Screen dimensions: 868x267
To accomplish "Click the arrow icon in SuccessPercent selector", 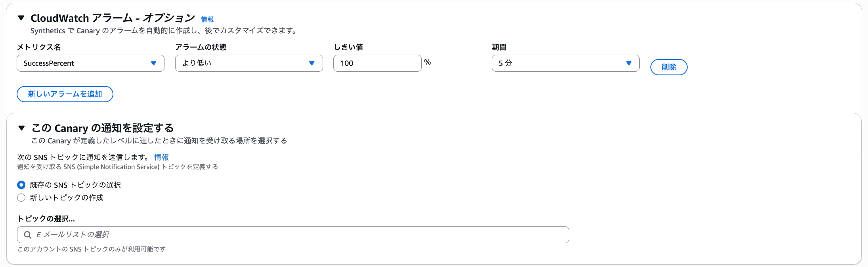I will [x=154, y=63].
